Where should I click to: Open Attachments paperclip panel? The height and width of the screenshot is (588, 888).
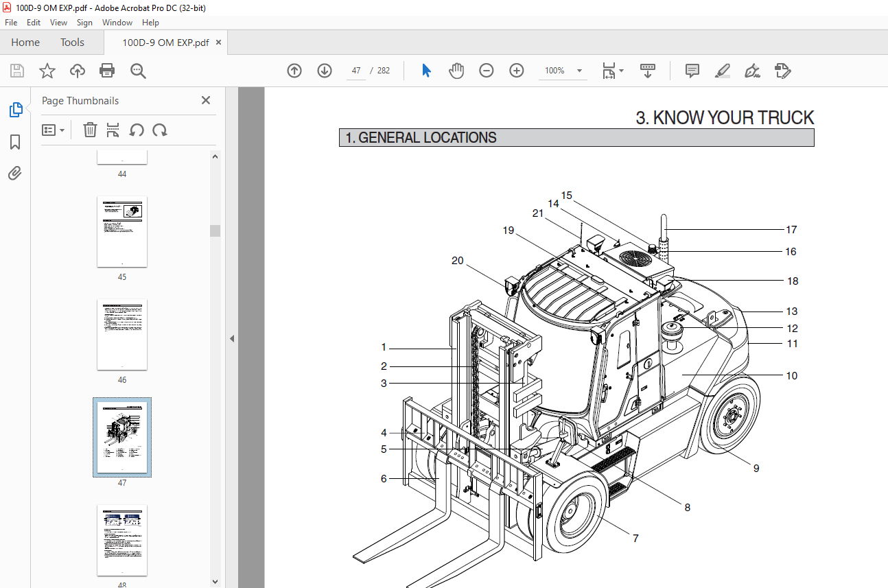point(15,173)
